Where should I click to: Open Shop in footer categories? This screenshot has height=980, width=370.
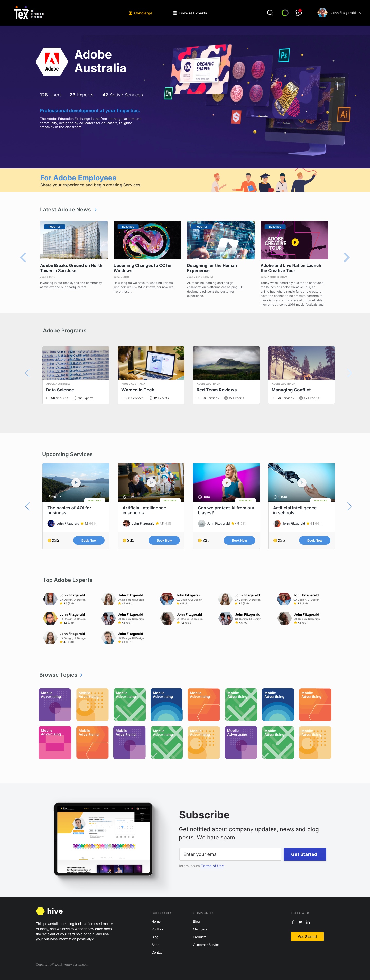(155, 945)
